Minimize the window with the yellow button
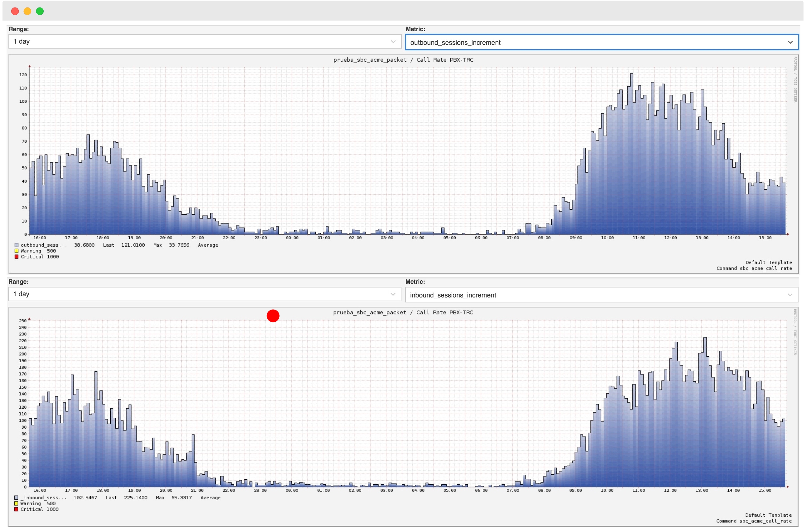This screenshot has height=532, width=806. 27,11
